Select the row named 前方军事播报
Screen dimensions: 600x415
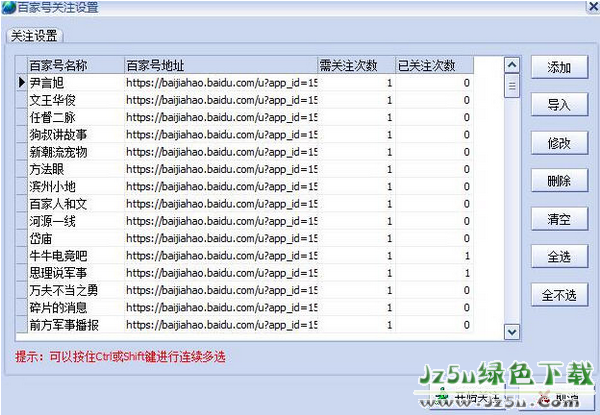pos(245,325)
